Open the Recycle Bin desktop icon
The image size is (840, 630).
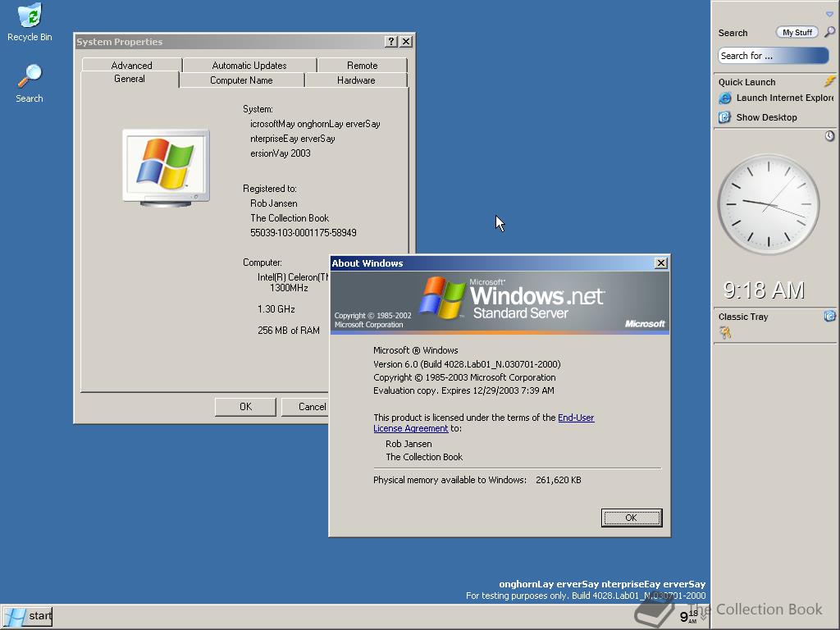click(30, 21)
